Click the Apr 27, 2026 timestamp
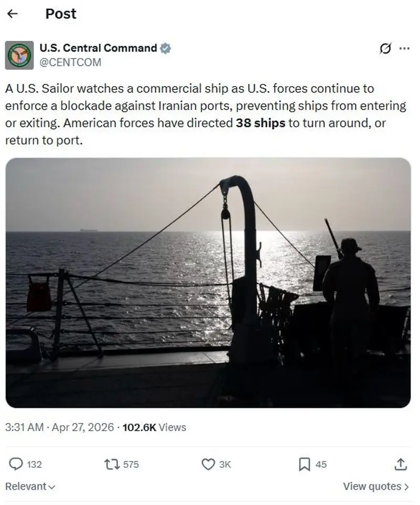This screenshot has height=505, width=420. tap(83, 427)
